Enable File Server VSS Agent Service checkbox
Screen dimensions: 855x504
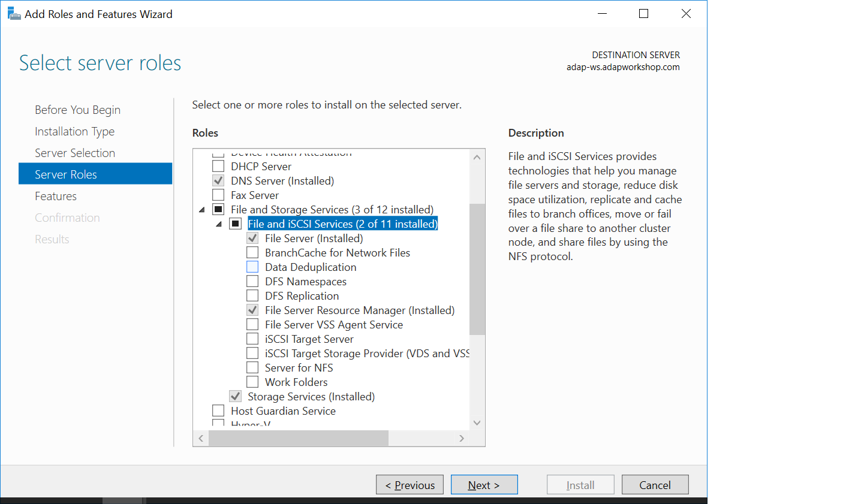(252, 324)
